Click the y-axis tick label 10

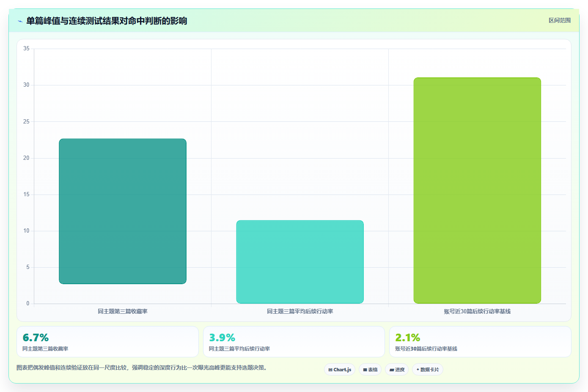pyautogui.click(x=26, y=231)
